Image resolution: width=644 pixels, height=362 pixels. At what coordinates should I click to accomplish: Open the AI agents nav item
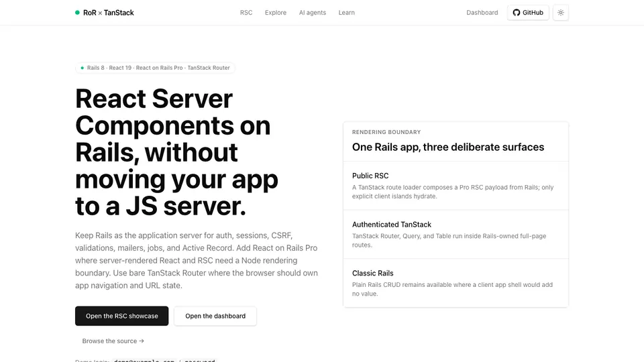pos(312,13)
